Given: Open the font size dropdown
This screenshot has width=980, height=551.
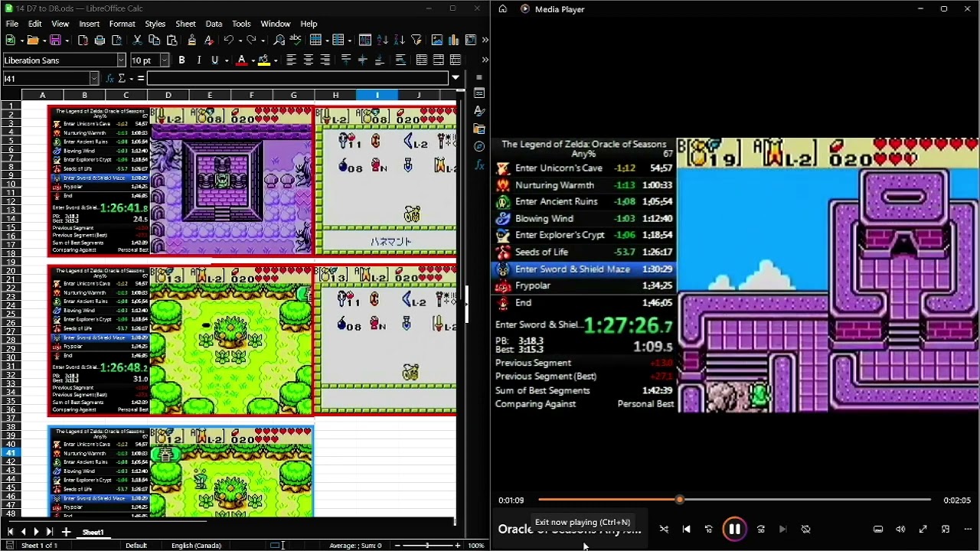Looking at the screenshot, I should (x=165, y=60).
